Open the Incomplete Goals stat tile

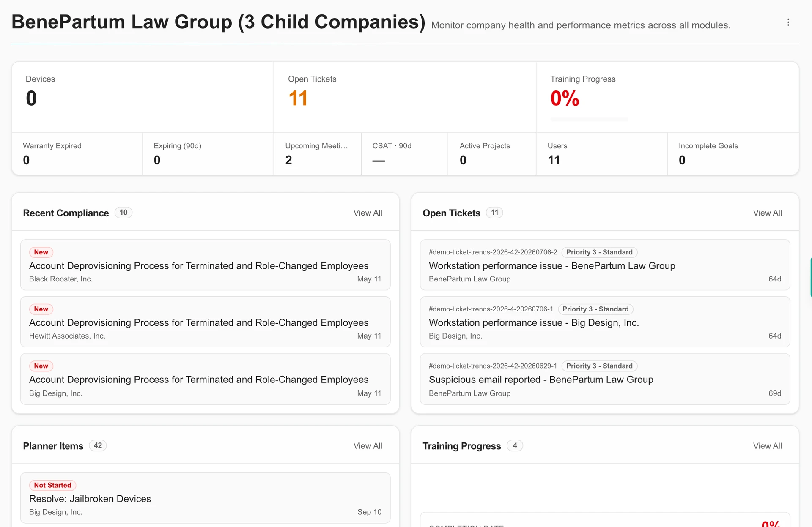pos(733,154)
